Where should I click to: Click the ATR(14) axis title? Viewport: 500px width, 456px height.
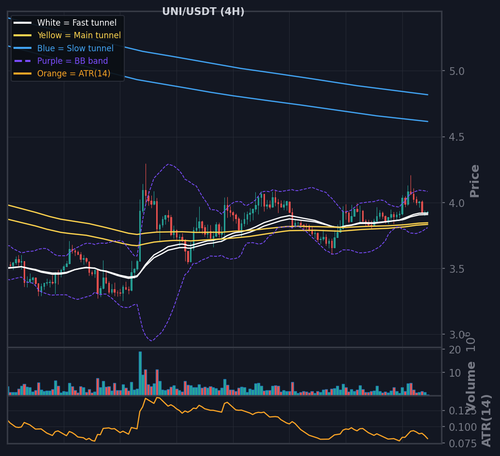(486, 421)
